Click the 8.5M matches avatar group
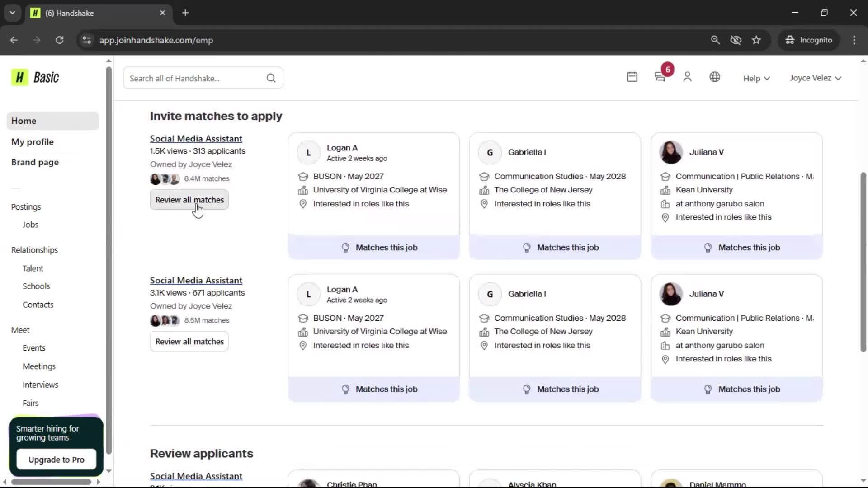 pos(165,321)
